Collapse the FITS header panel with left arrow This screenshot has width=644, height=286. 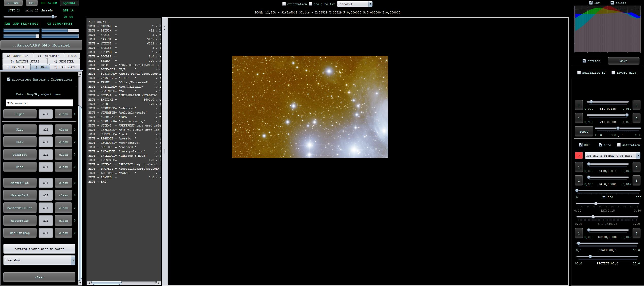click(165, 26)
